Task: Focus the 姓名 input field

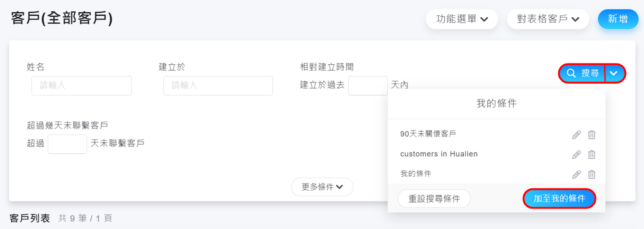Action: (x=82, y=85)
